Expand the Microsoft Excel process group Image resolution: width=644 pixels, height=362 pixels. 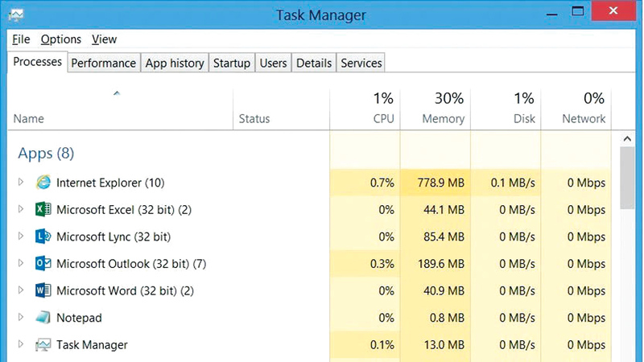[x=21, y=210]
